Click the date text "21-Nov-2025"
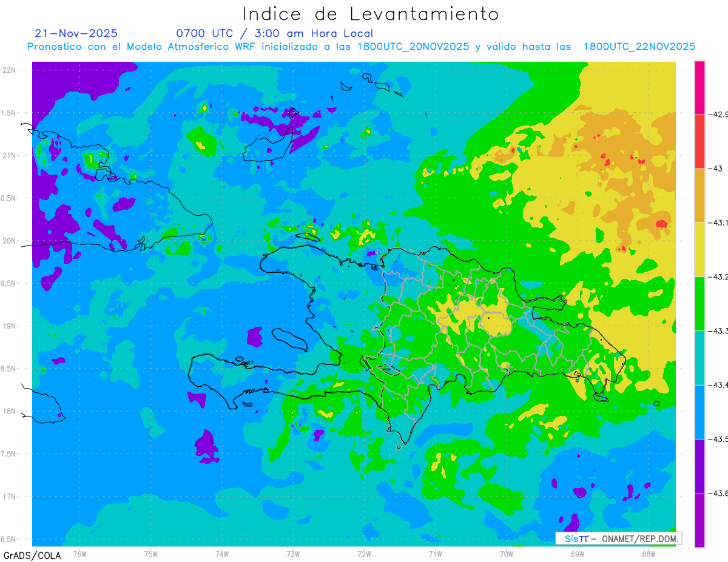Image resolution: width=728 pixels, height=562 pixels. tap(76, 33)
